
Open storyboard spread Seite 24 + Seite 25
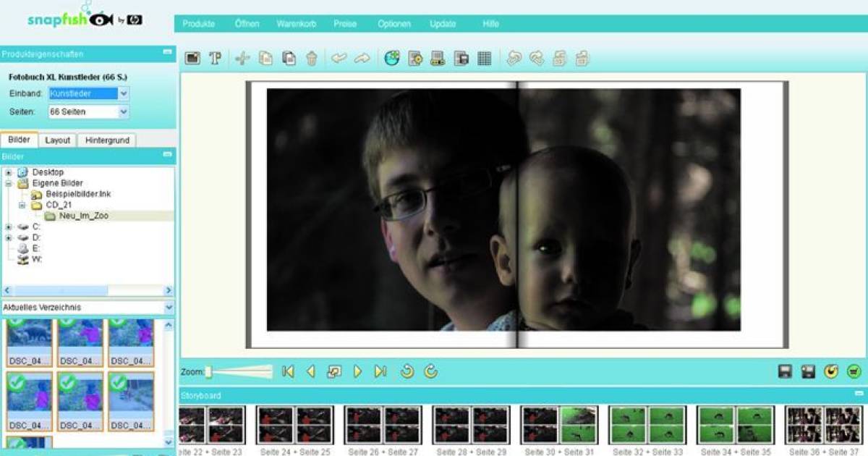[294, 425]
